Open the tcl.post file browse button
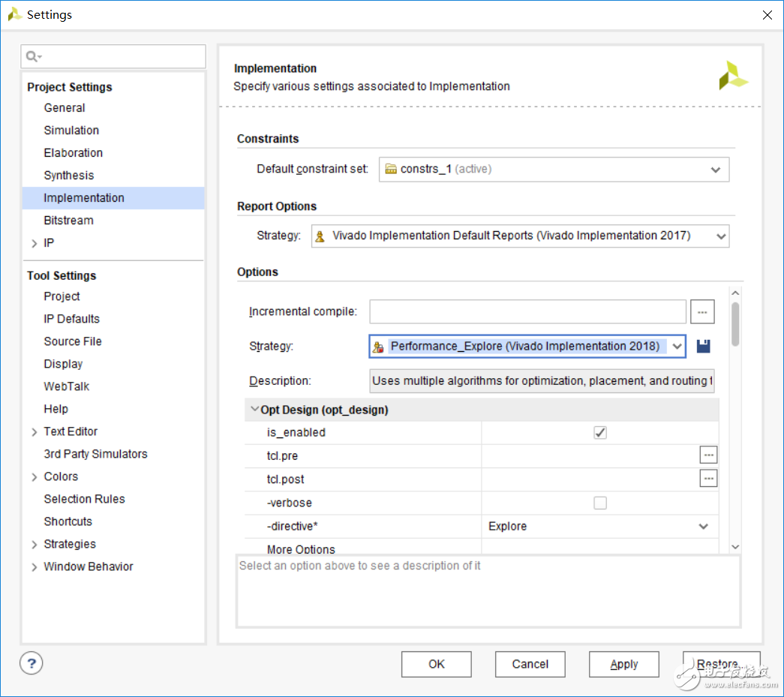Image resolution: width=784 pixels, height=697 pixels. click(708, 479)
